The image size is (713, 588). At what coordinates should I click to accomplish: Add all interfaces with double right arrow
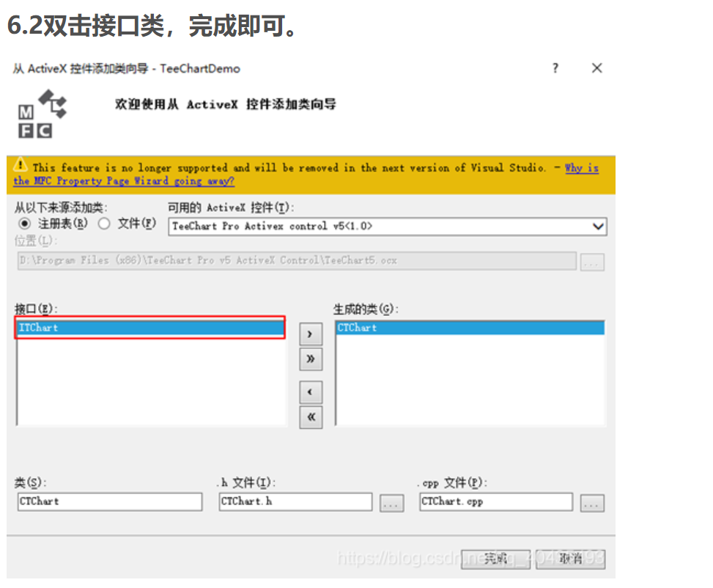(x=311, y=359)
